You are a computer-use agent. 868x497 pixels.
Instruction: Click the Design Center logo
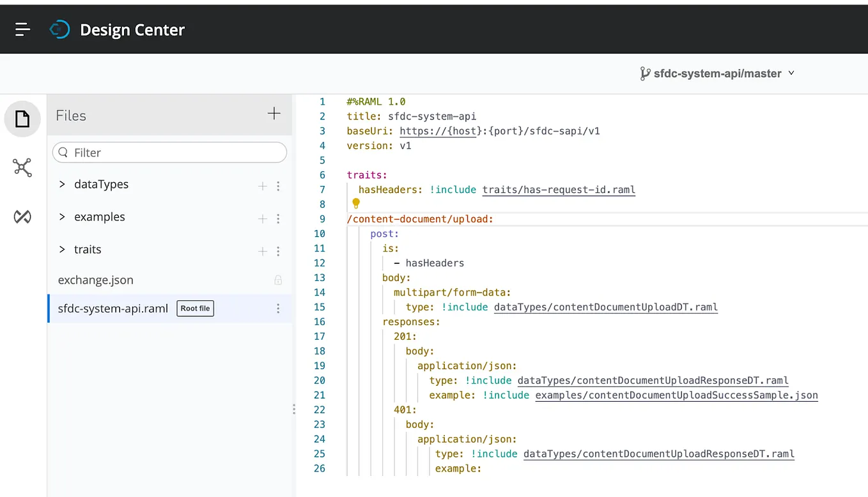(x=59, y=29)
